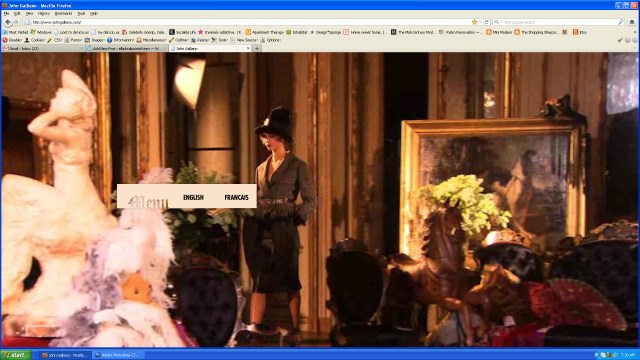The image size is (640, 360).
Task: Click the Reload page icon
Action: coord(487,22)
